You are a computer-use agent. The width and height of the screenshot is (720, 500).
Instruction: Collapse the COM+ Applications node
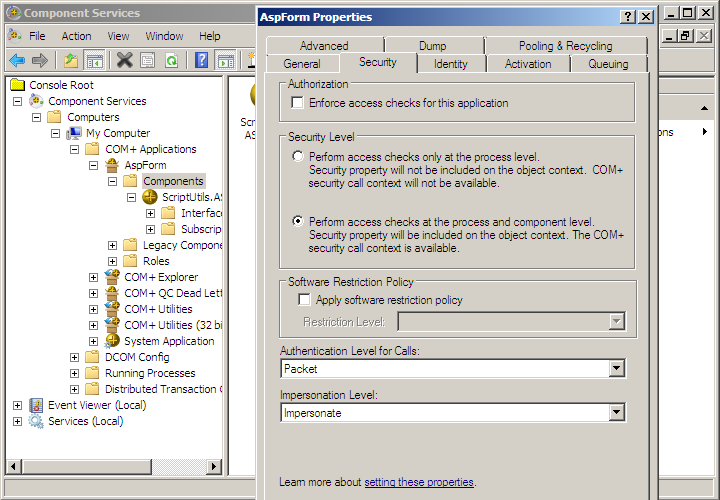[x=74, y=150]
